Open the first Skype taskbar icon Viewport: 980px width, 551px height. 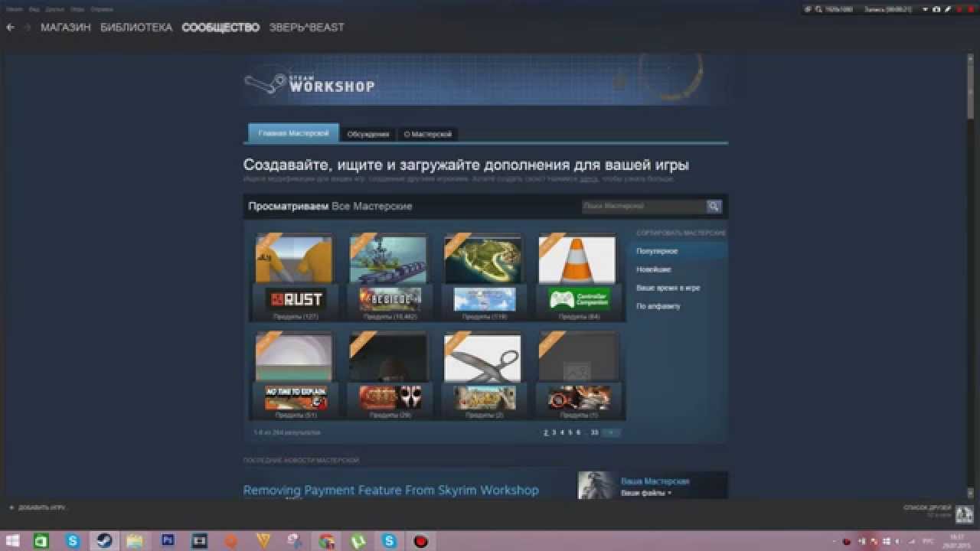[x=73, y=541]
